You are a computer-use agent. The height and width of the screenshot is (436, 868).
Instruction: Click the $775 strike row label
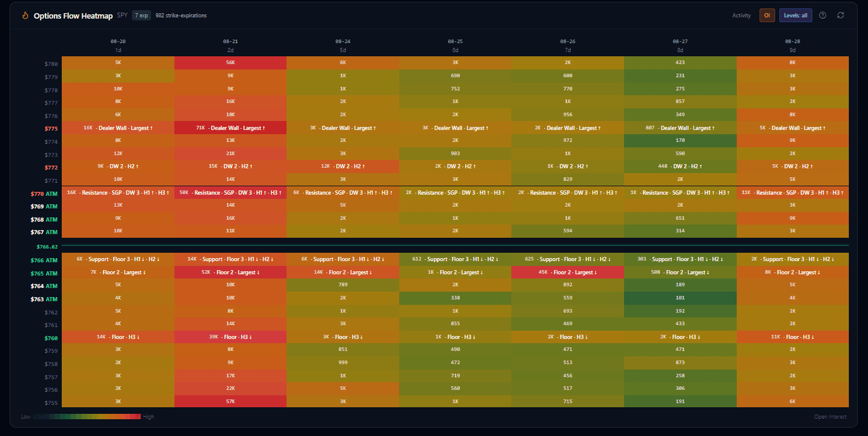coord(51,128)
